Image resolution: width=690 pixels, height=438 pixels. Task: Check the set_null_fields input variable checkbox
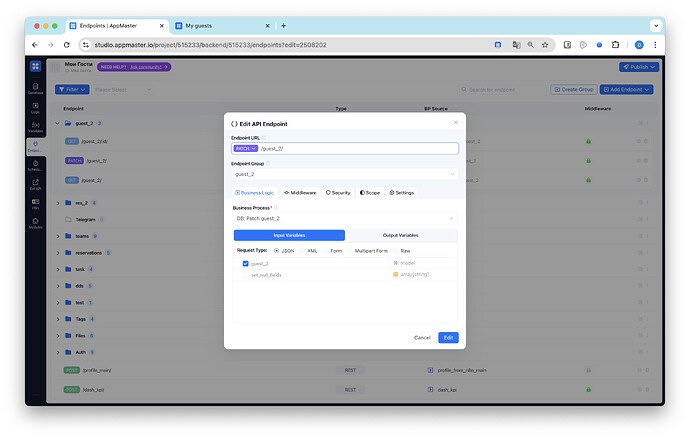coord(246,275)
